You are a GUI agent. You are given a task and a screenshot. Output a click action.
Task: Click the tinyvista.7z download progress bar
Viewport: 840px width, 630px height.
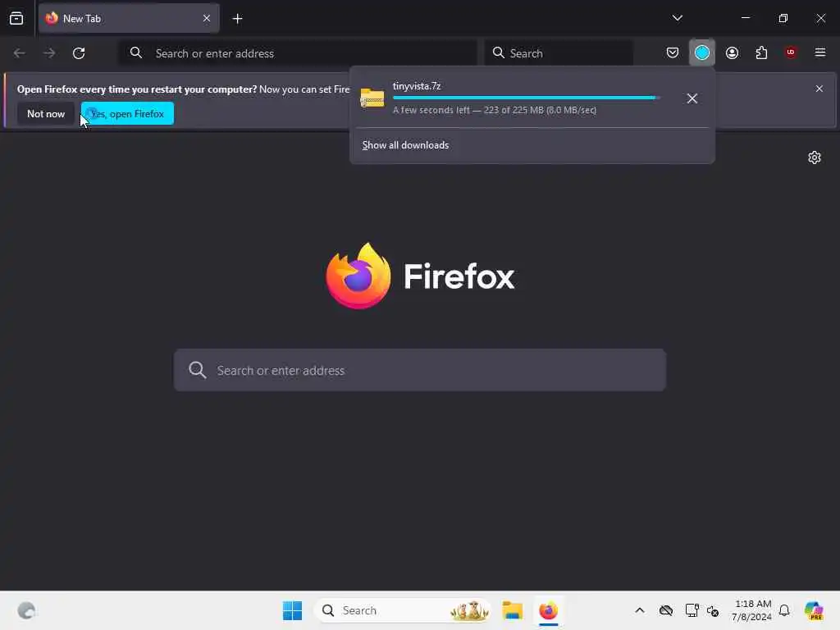coord(526,98)
